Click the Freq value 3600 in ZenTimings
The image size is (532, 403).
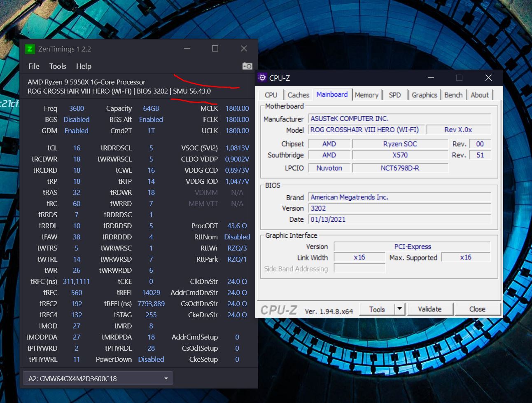pos(77,108)
